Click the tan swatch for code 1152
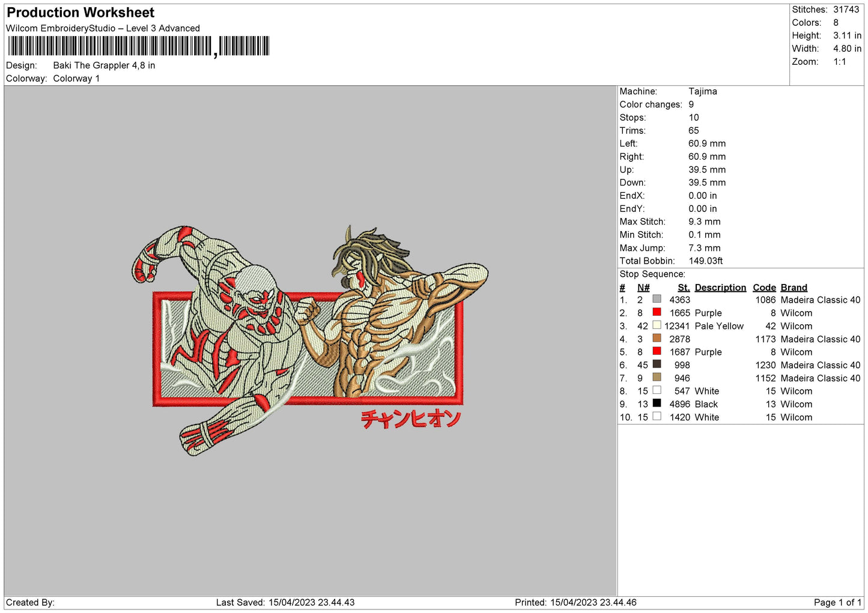 coord(657,377)
